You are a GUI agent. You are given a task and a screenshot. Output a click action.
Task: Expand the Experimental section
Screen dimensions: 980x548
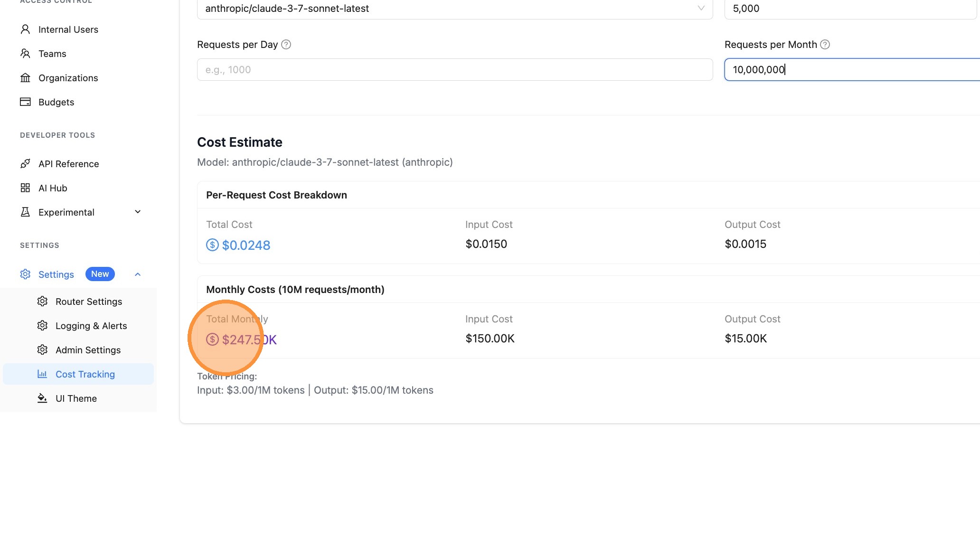(x=137, y=212)
